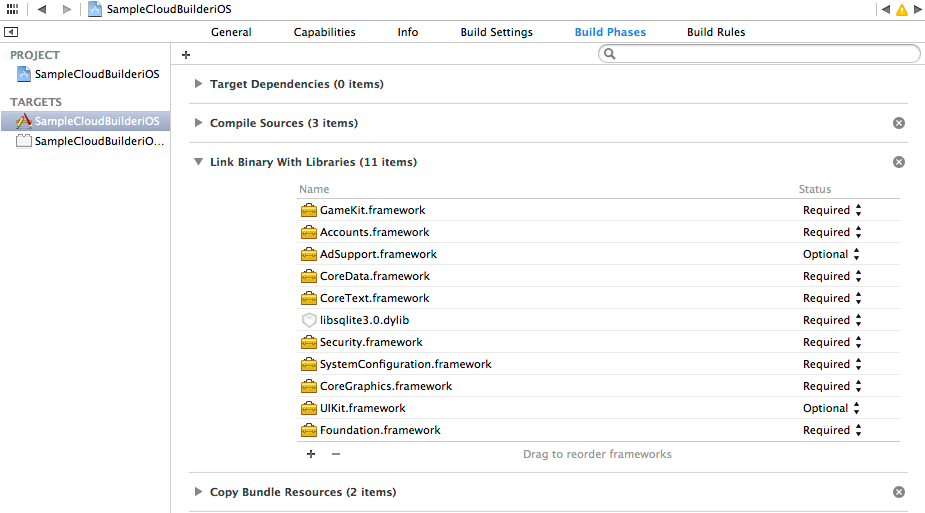Click the search magnifier icon
The width and height of the screenshot is (925, 513).
[609, 54]
